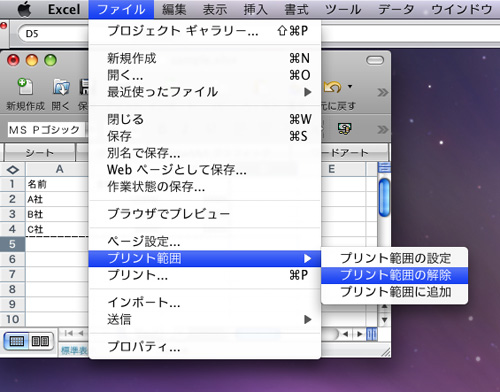Select 作業状態の保存... entry
The image size is (500, 392).
click(205, 187)
